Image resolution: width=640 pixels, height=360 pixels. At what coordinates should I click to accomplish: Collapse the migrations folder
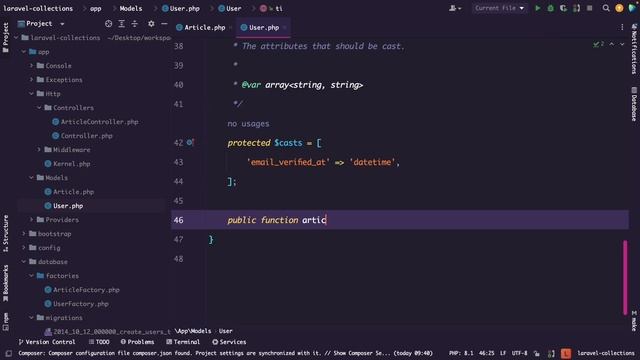tap(31, 318)
